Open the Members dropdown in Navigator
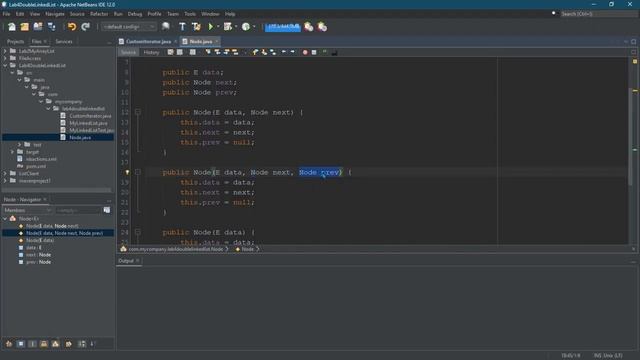The height and width of the screenshot is (360, 640). [x=27, y=210]
